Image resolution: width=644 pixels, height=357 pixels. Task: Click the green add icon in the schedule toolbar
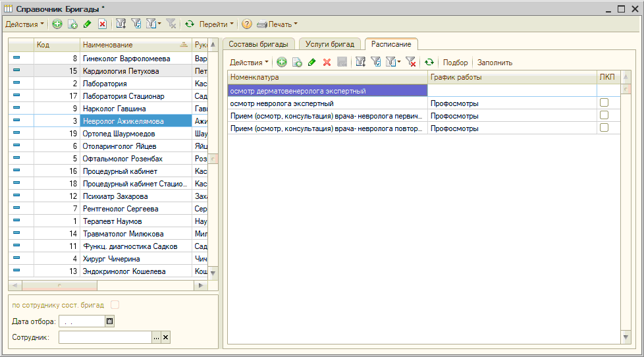pyautogui.click(x=282, y=63)
